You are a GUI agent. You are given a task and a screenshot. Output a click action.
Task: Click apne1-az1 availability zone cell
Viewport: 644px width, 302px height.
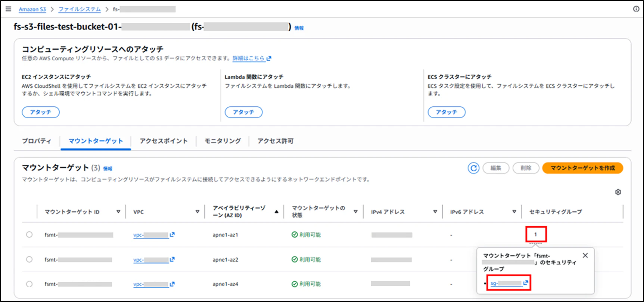(225, 235)
